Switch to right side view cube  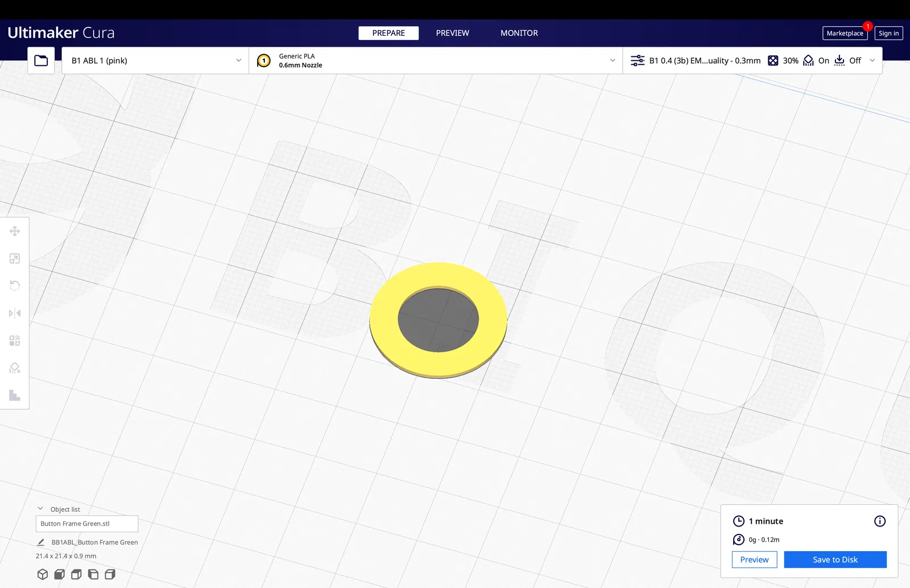click(x=110, y=574)
